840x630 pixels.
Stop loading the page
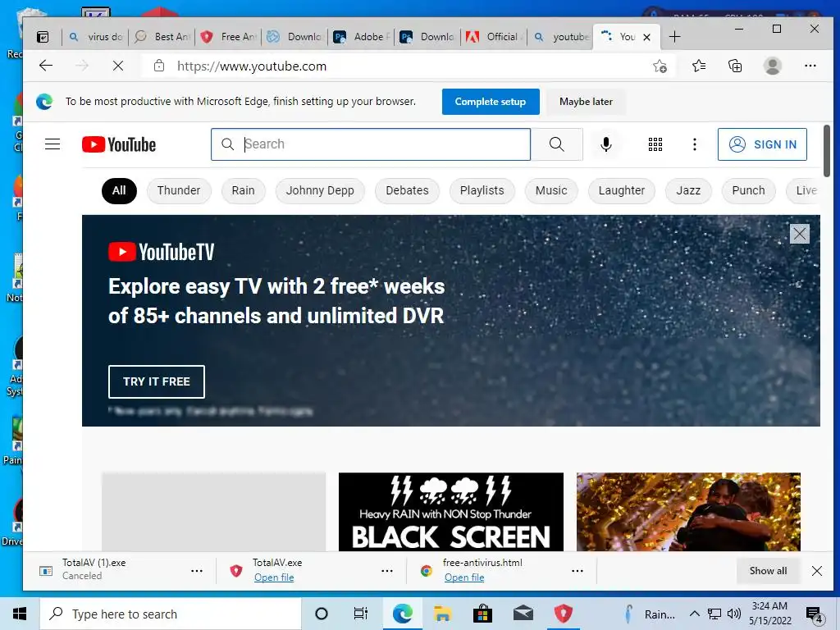point(118,66)
